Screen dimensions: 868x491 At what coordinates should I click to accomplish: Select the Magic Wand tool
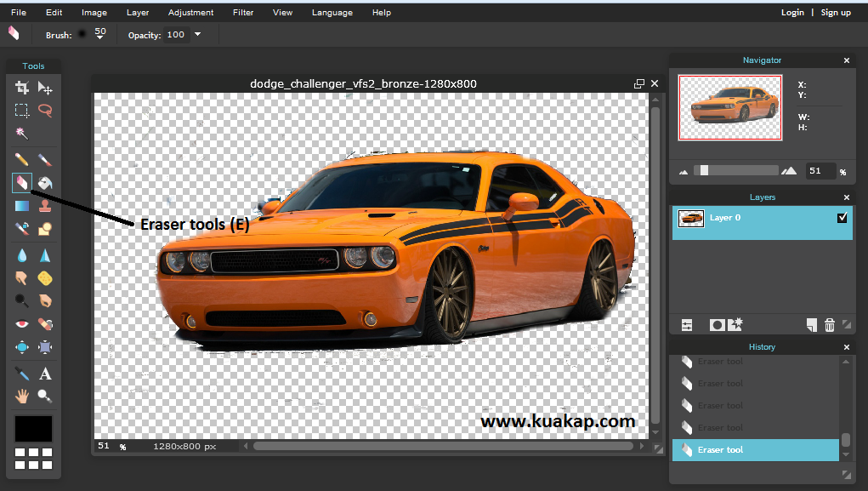21,133
